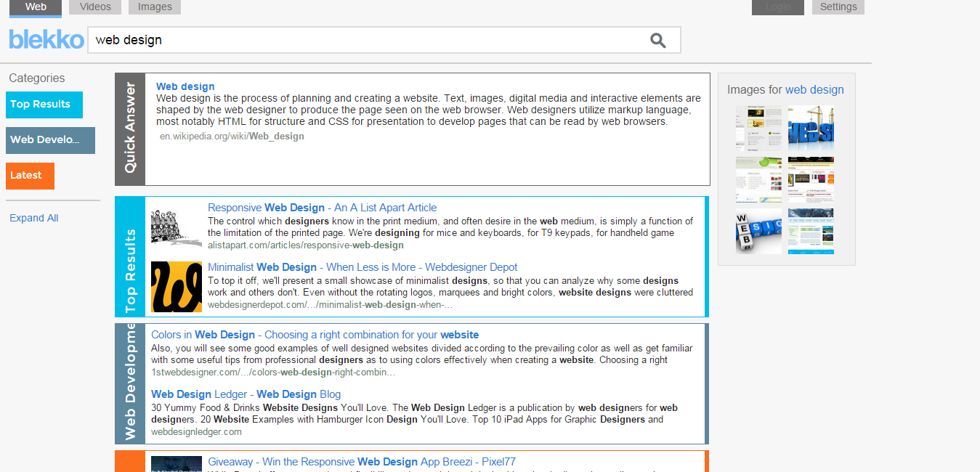Open Giveaway Breezi Pixel77 result link

pyautogui.click(x=362, y=462)
